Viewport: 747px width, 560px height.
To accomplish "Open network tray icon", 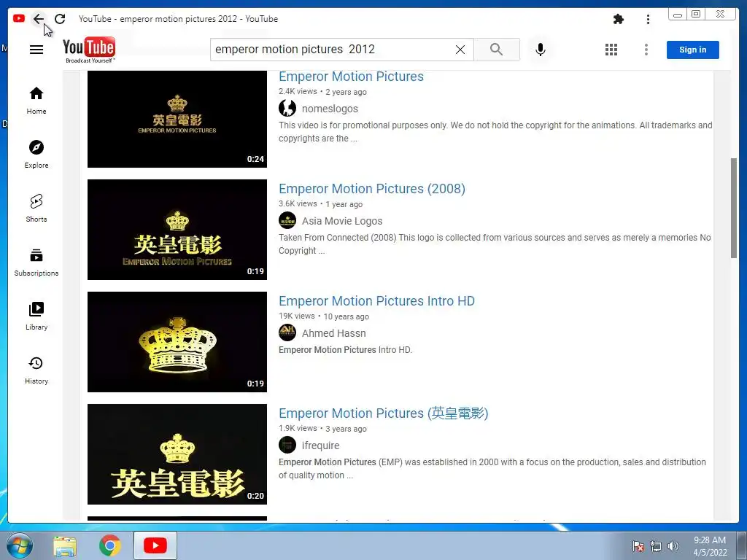I will coord(656,546).
